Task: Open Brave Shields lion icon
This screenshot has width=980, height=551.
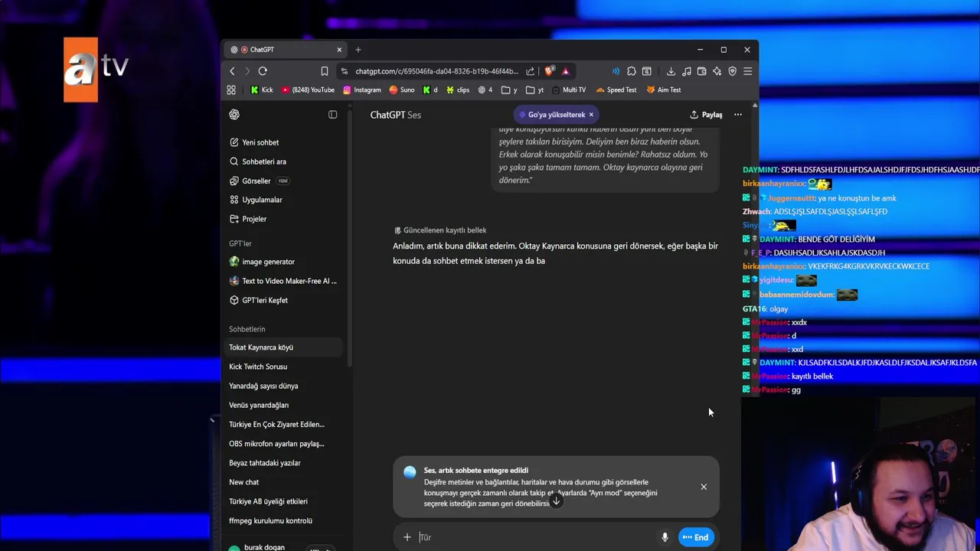Action: point(549,71)
